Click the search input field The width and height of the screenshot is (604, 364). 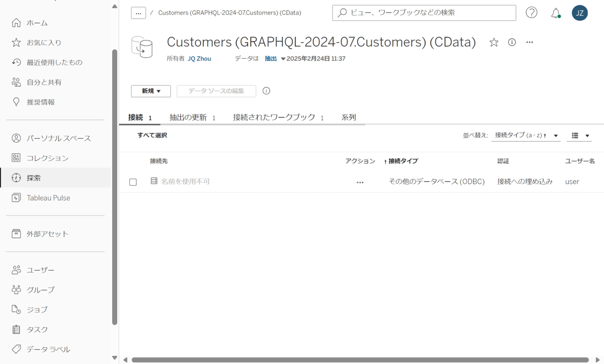(x=424, y=13)
